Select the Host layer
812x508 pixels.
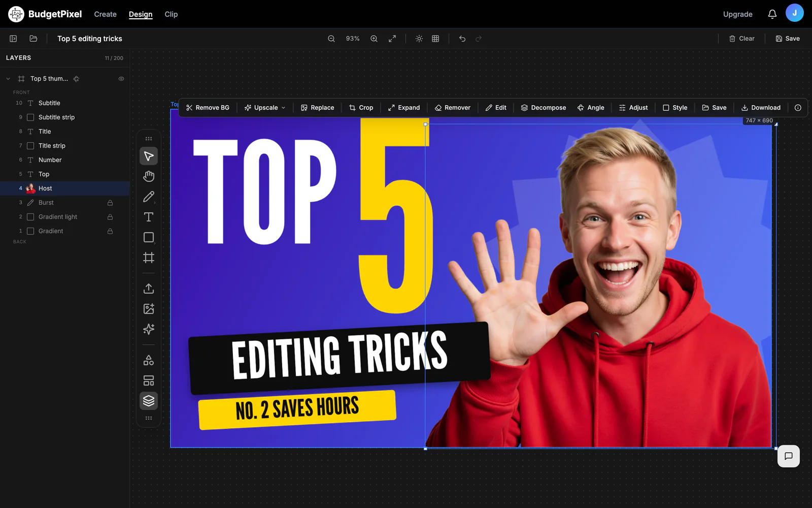[x=65, y=188]
